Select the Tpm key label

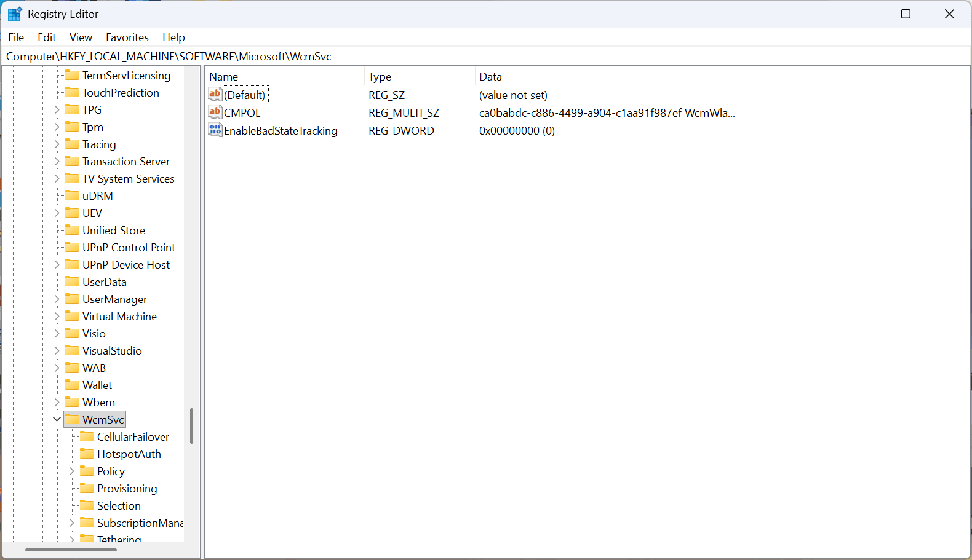click(93, 127)
